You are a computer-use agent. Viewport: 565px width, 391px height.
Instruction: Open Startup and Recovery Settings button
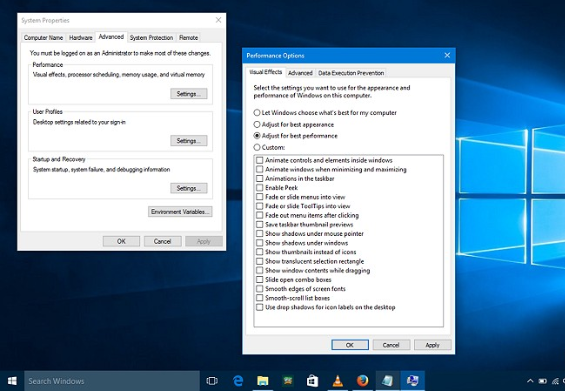189,188
